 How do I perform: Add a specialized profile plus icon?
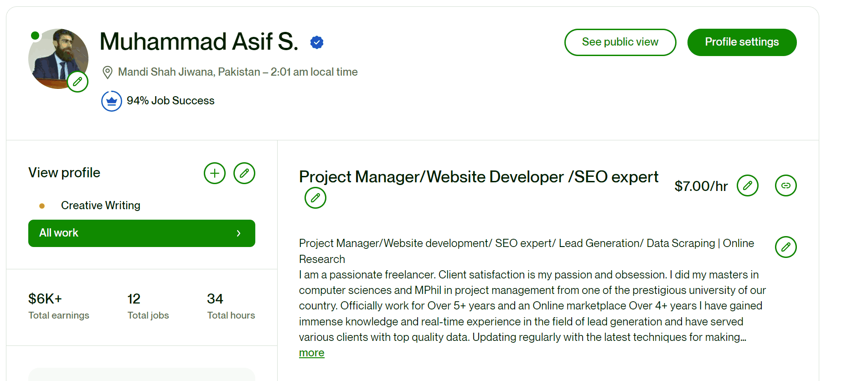pos(215,173)
